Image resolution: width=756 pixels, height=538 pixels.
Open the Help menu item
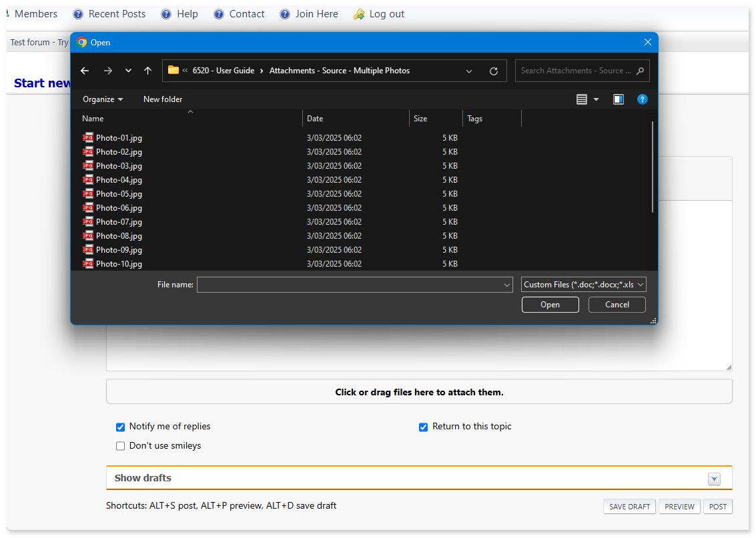pyautogui.click(x=187, y=14)
